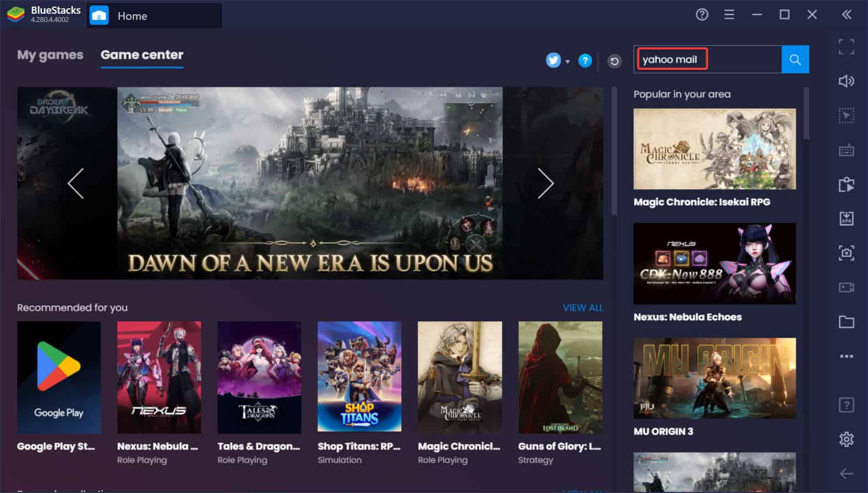This screenshot has height=493, width=868.
Task: Switch to My games tab
Action: click(50, 55)
